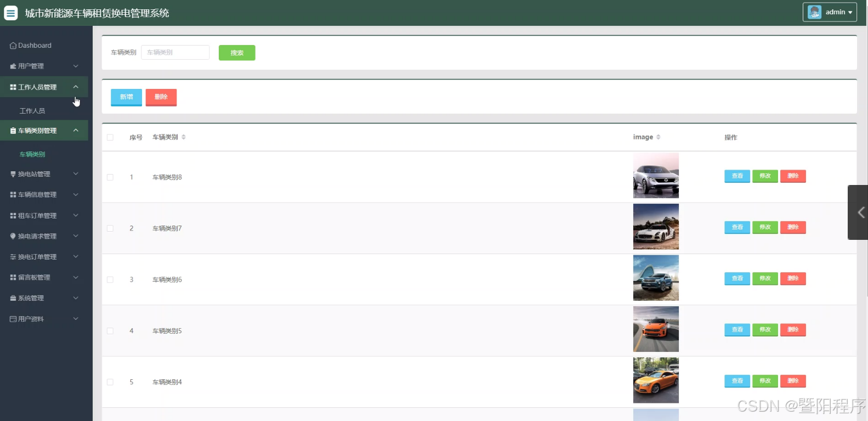The image size is (868, 421).
Task: Toggle the select-all header checkbox
Action: [110, 137]
